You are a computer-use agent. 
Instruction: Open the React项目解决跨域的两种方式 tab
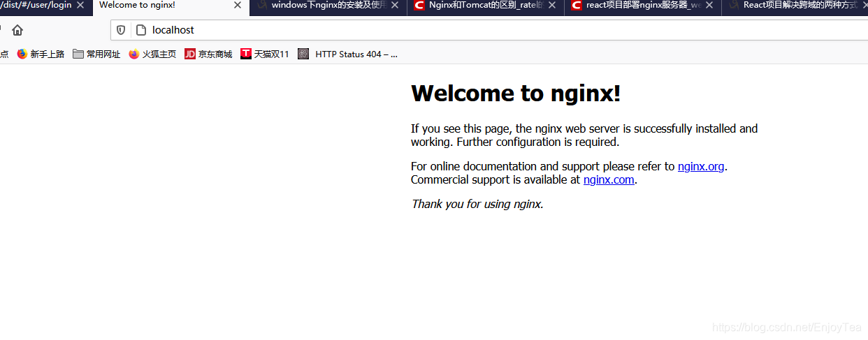pos(795,6)
